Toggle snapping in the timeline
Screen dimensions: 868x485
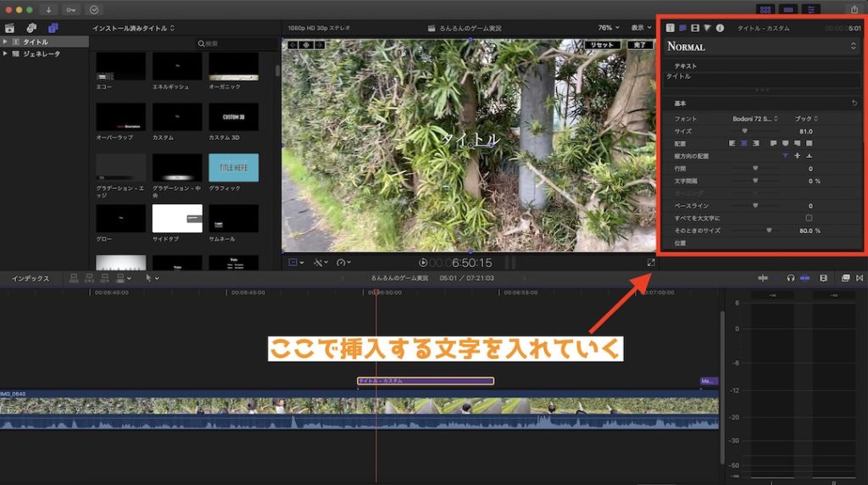[805, 278]
